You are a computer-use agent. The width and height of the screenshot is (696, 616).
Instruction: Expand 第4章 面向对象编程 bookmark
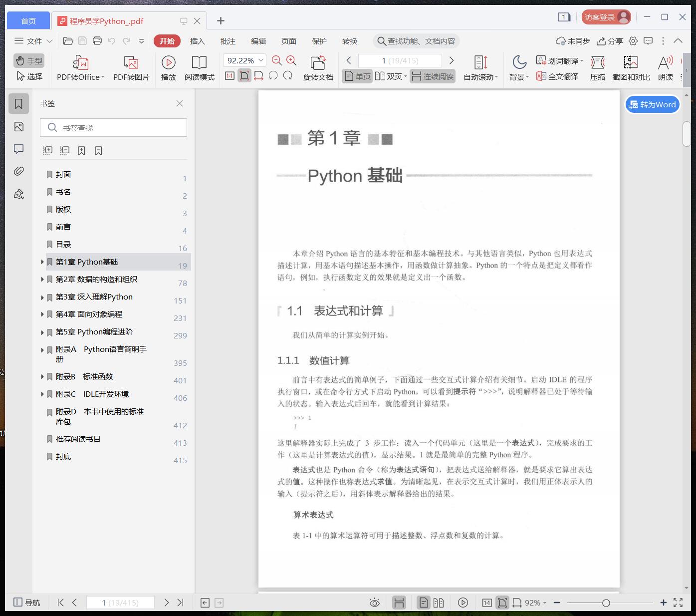point(42,314)
